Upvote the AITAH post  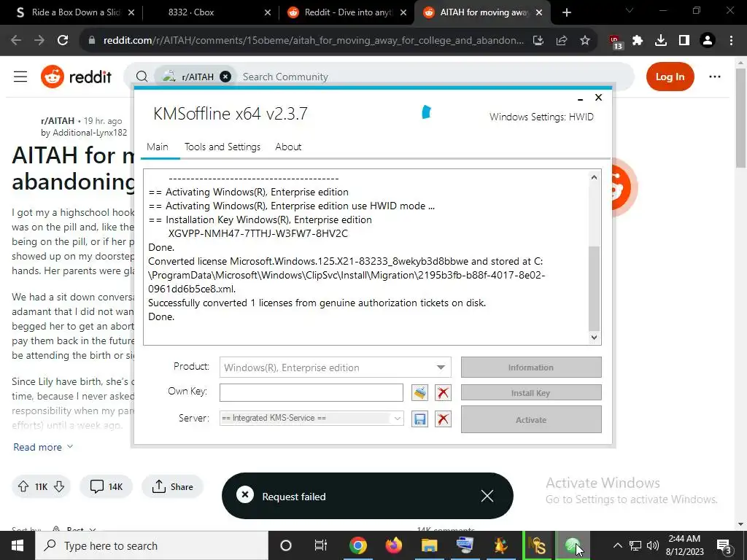click(23, 486)
